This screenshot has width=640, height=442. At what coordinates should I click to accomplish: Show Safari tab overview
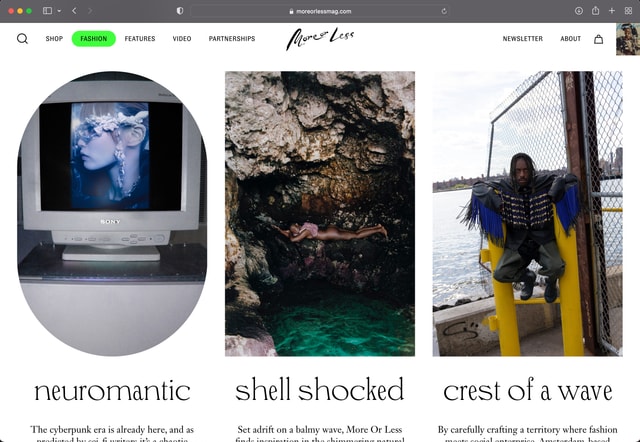tap(627, 10)
